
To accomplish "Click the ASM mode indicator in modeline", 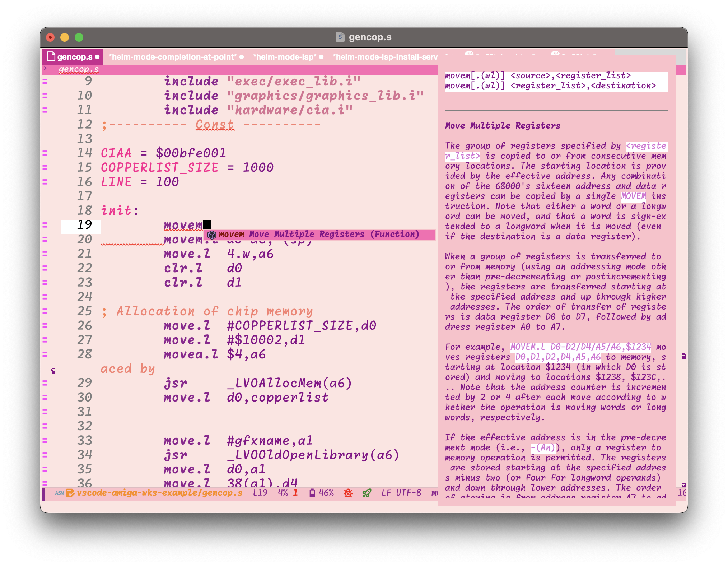I will [60, 493].
